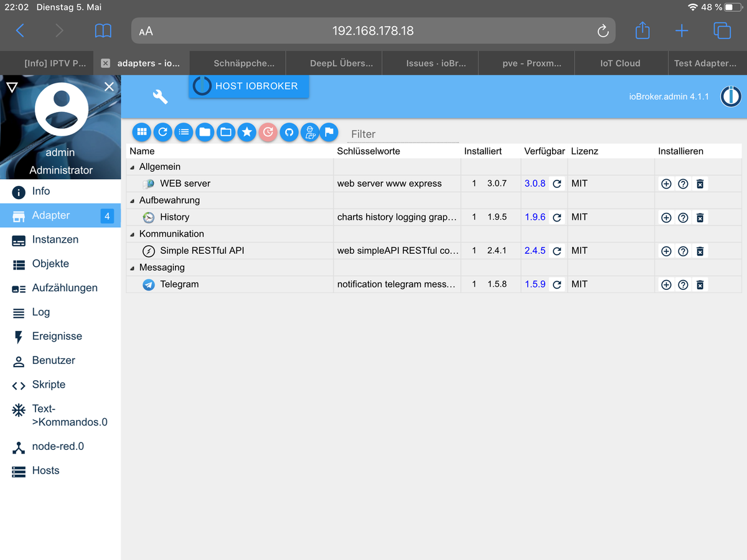
Task: Click the refresh adapter list toolbar icon
Action: pyautogui.click(x=163, y=132)
